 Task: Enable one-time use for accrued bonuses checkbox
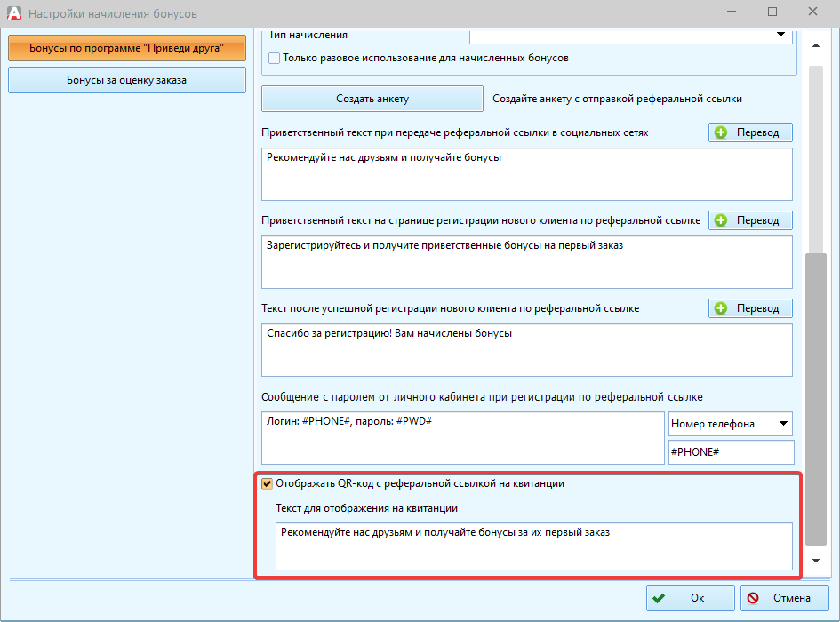(275, 58)
